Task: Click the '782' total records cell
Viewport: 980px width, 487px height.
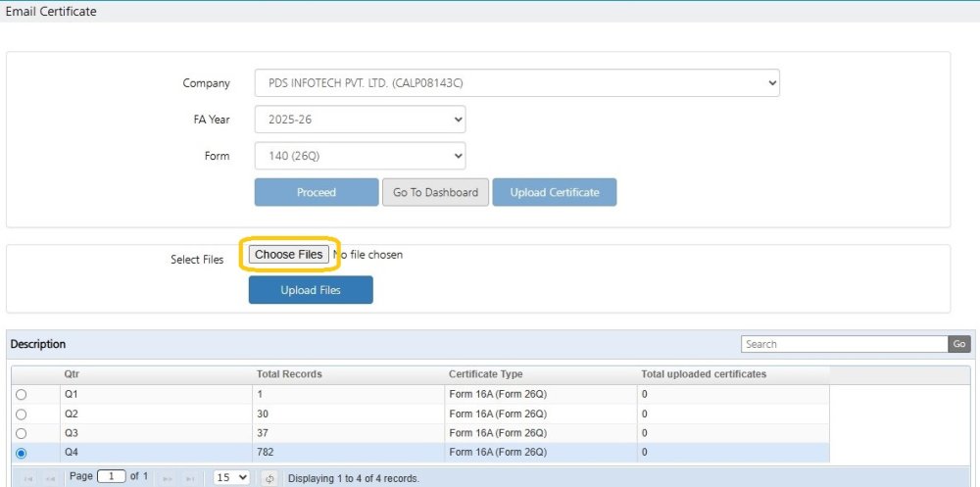Action: click(348, 453)
